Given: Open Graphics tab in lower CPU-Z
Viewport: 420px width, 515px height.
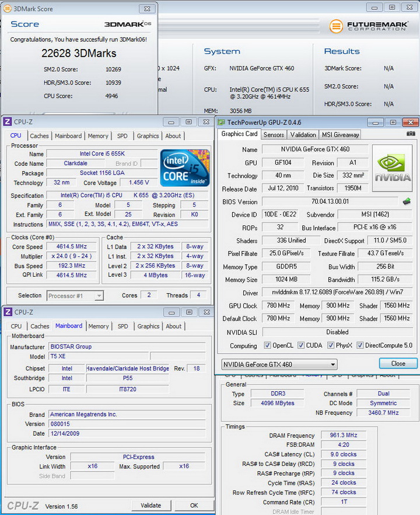Looking at the screenshot, I should [x=148, y=326].
